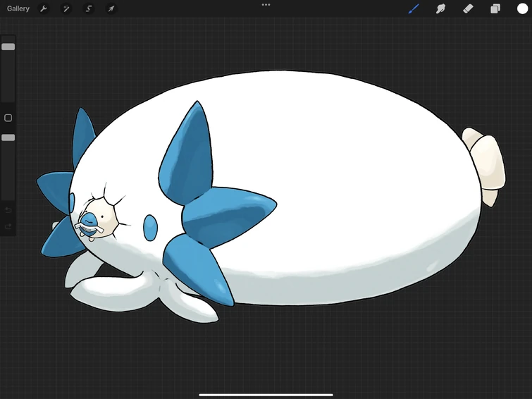This screenshot has height=399, width=532.
Task: Activate the Transform arrow tool
Action: click(111, 8)
